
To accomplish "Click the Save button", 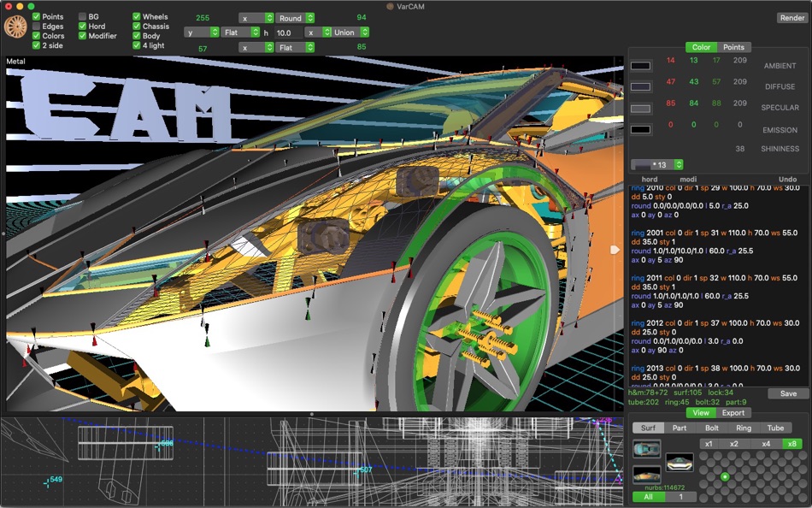I will click(x=788, y=393).
